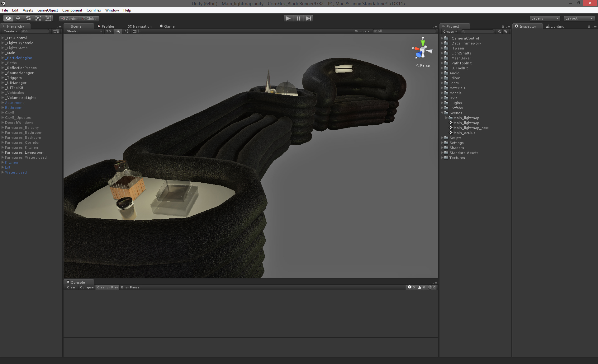The width and height of the screenshot is (598, 364).
Task: Expand the Apartment hierarchy item
Action: point(3,103)
